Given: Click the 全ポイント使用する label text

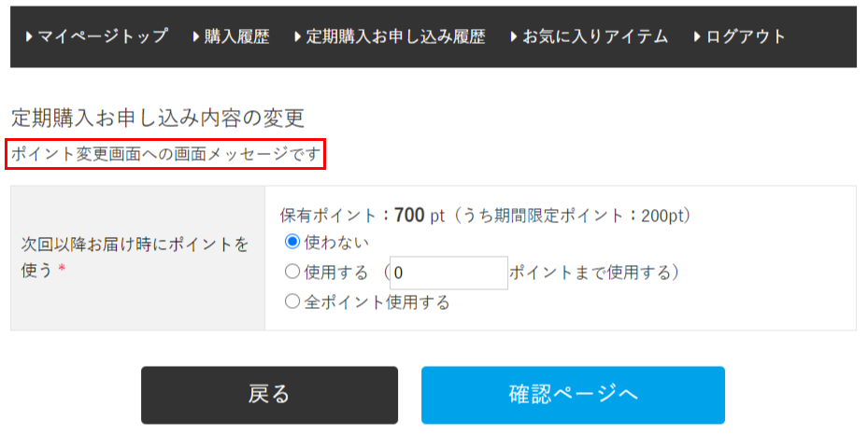Looking at the screenshot, I should pyautogui.click(x=377, y=302).
